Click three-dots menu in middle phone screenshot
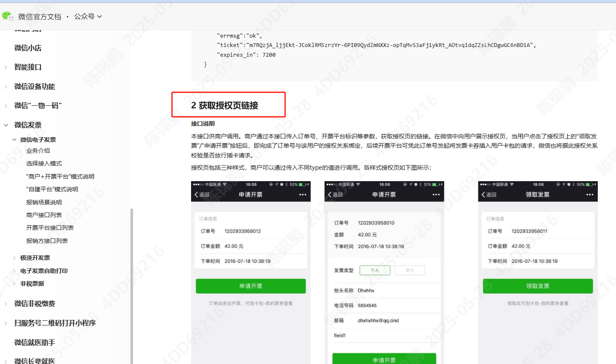 tap(436, 195)
